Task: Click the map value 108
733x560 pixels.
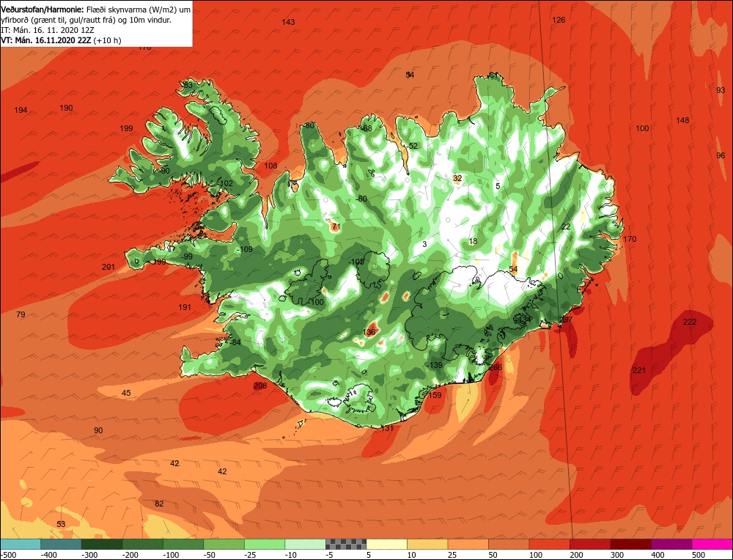Action: [x=270, y=166]
